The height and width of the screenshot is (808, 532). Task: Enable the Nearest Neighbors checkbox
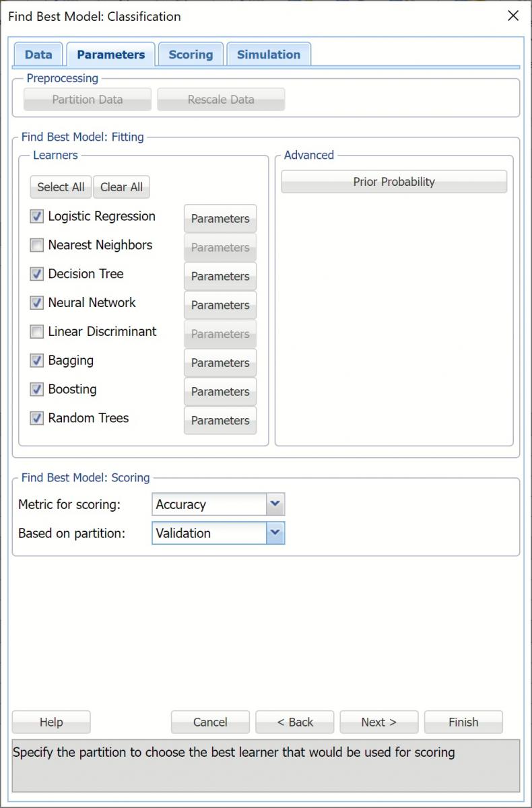pyautogui.click(x=37, y=246)
